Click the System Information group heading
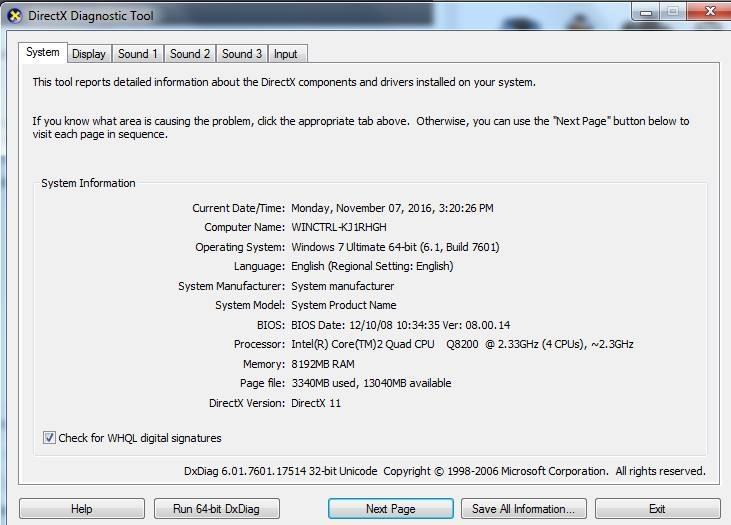This screenshot has width=731, height=525. [88, 183]
